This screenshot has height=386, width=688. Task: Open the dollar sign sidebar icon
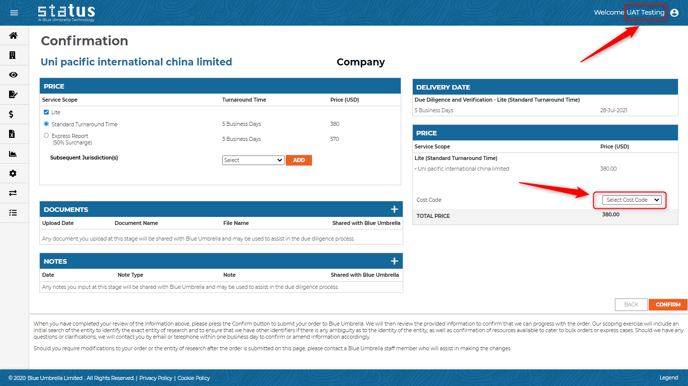point(11,114)
